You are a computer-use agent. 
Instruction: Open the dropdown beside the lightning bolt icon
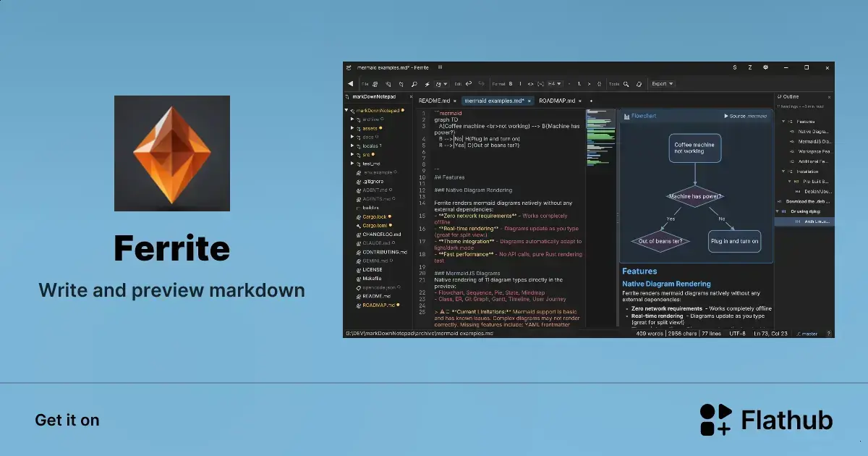[x=441, y=84]
